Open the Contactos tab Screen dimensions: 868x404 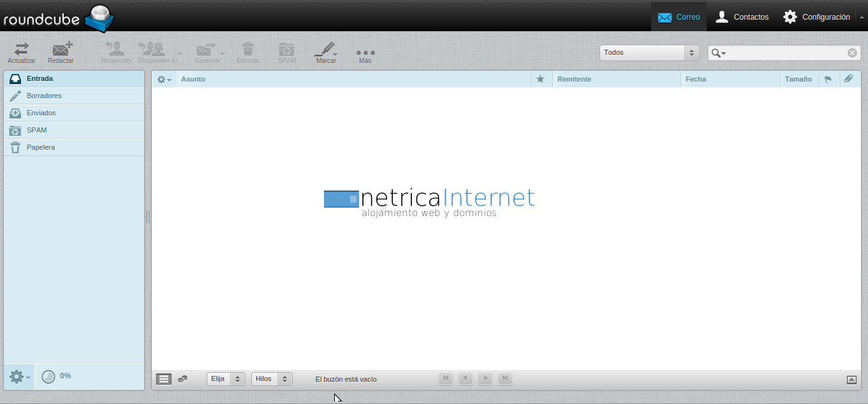pos(742,17)
